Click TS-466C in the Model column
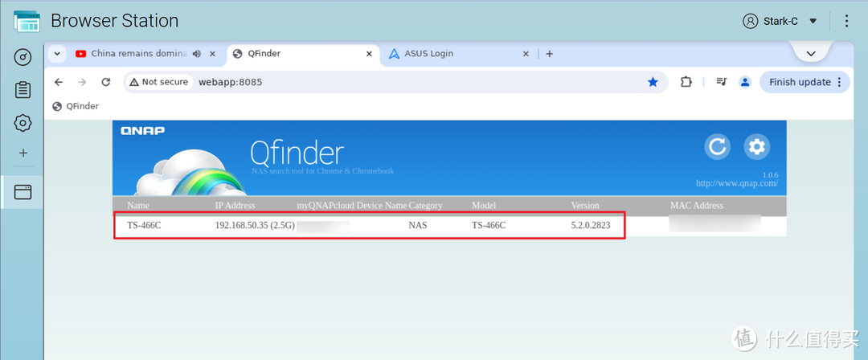Image resolution: width=868 pixels, height=360 pixels. [489, 226]
